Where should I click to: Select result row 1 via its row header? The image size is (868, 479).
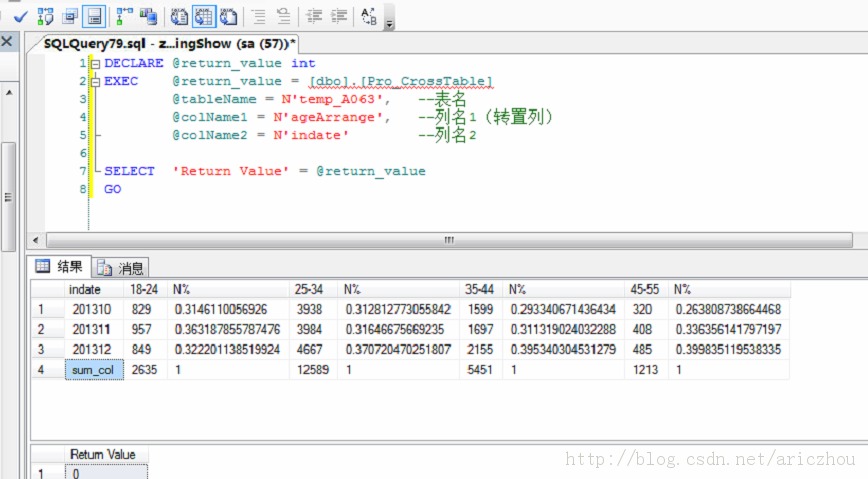[48, 310]
